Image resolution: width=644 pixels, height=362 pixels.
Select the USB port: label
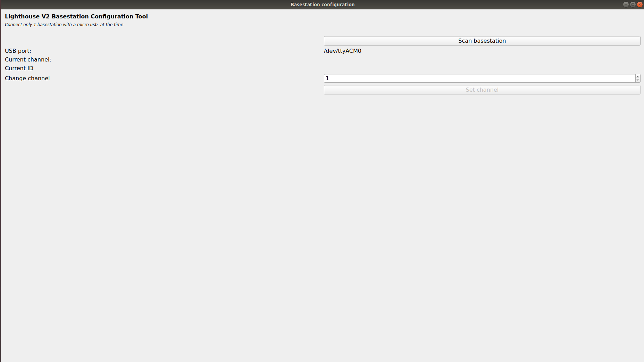18,51
